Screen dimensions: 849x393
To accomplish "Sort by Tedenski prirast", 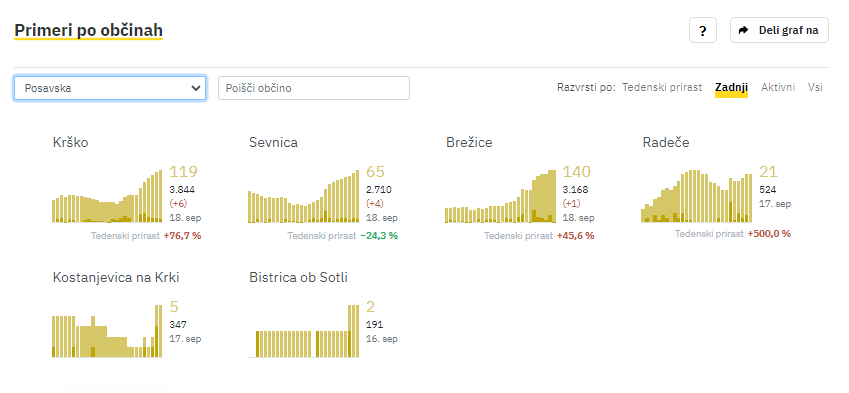I will 662,87.
